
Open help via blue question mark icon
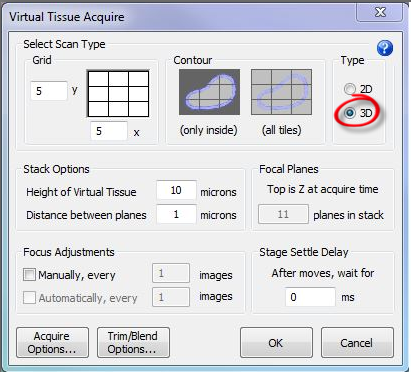[385, 48]
